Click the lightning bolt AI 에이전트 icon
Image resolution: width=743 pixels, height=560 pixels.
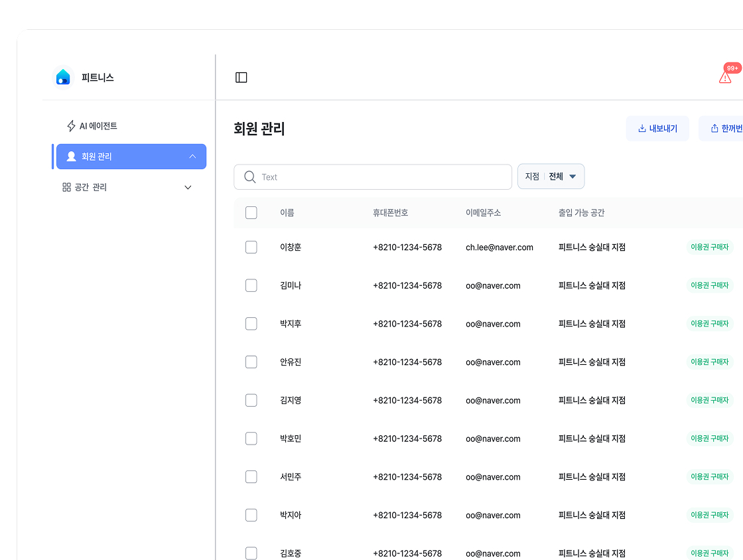coord(71,126)
